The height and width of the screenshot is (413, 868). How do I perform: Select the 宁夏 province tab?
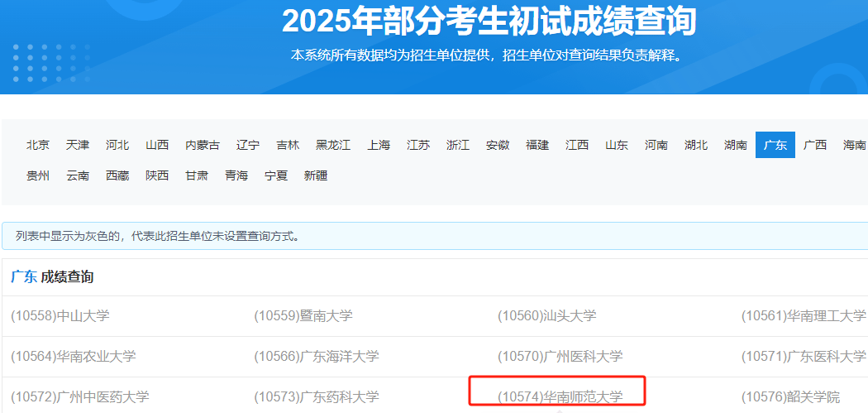pos(276,176)
